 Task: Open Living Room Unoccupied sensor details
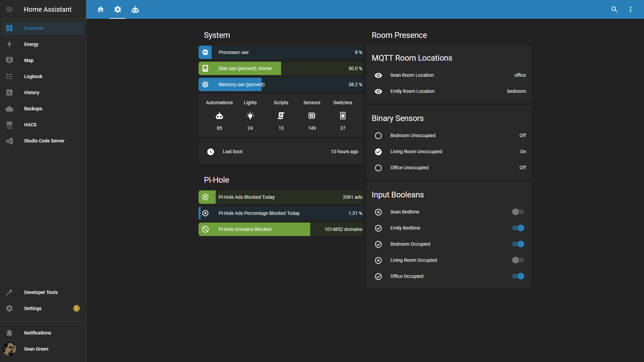point(449,152)
